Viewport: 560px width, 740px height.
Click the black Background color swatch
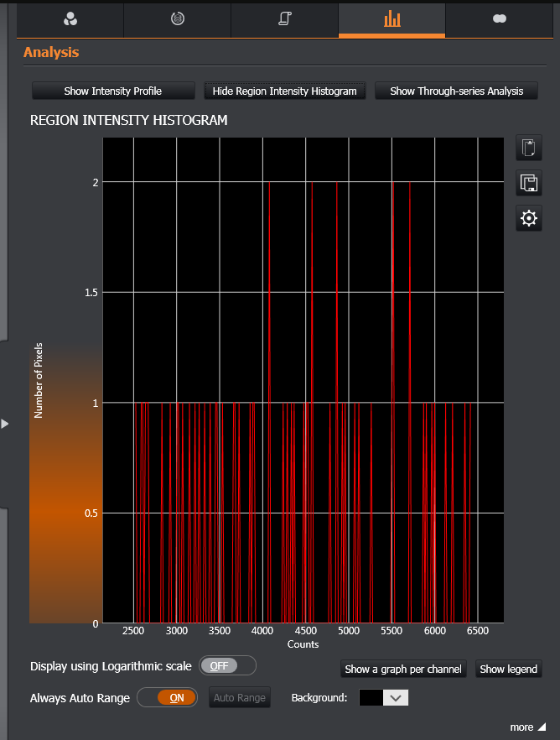click(x=371, y=697)
